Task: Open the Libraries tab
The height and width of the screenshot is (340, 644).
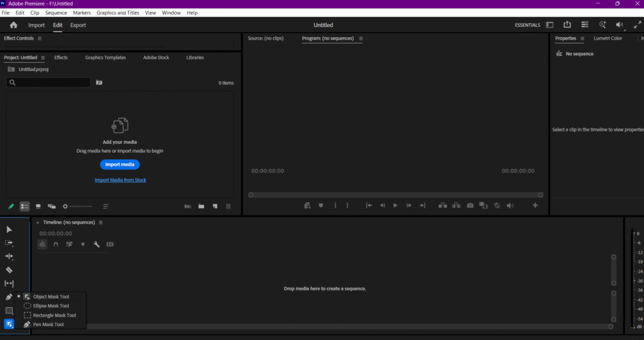Action: [195, 57]
